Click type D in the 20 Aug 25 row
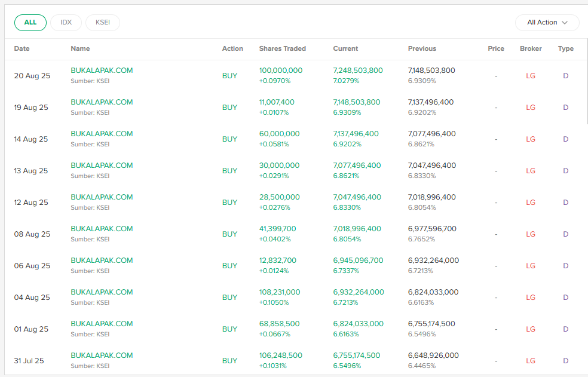 (x=565, y=76)
